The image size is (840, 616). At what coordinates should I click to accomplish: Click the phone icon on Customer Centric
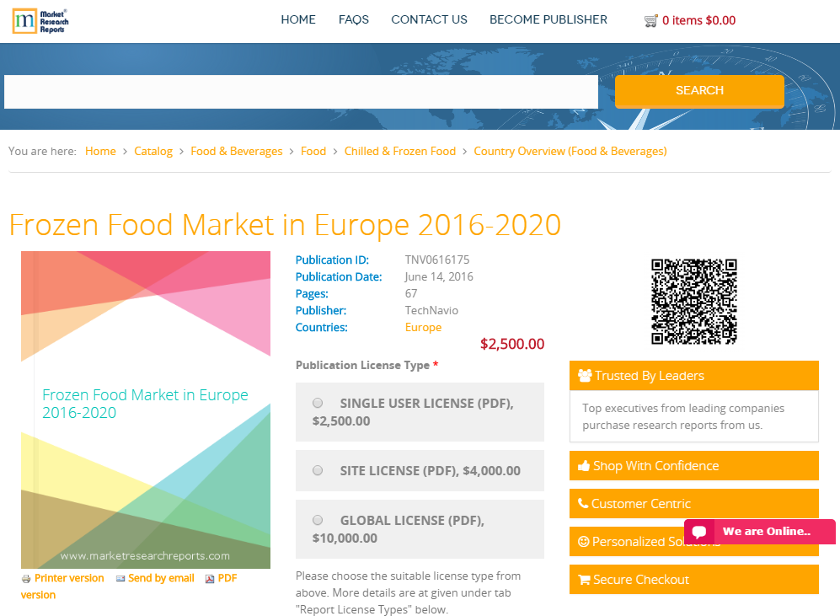click(x=583, y=503)
